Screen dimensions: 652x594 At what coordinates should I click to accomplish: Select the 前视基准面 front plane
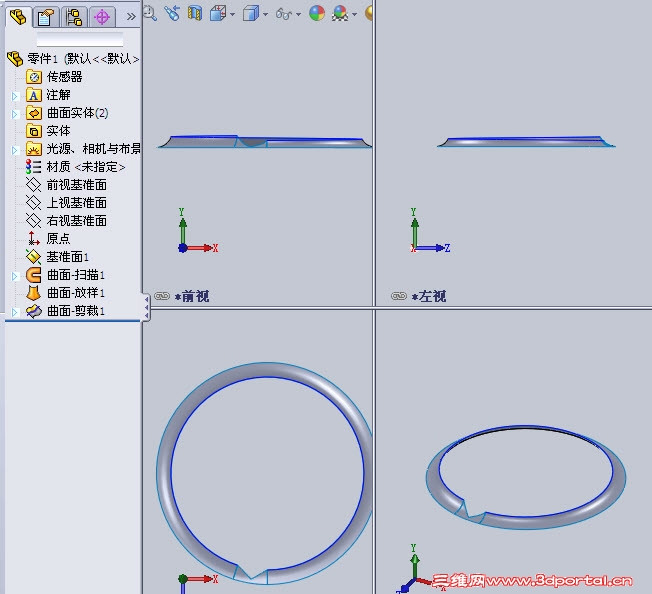[77, 185]
